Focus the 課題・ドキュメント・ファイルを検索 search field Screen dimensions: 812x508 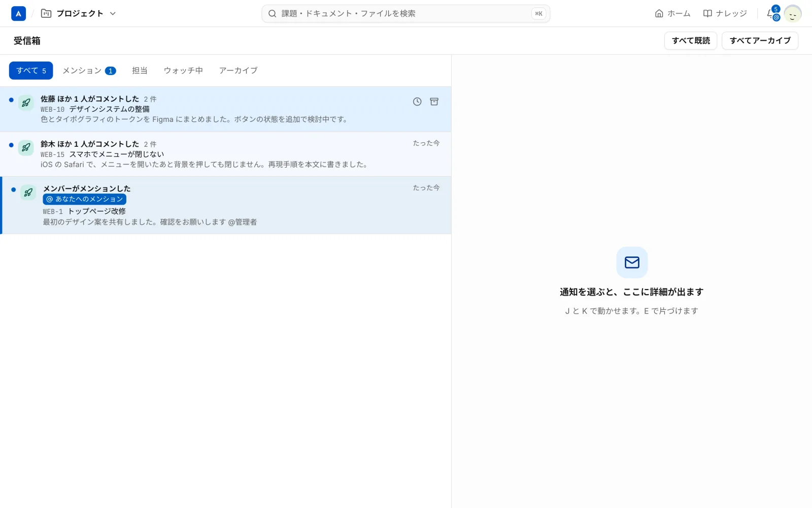click(405, 14)
